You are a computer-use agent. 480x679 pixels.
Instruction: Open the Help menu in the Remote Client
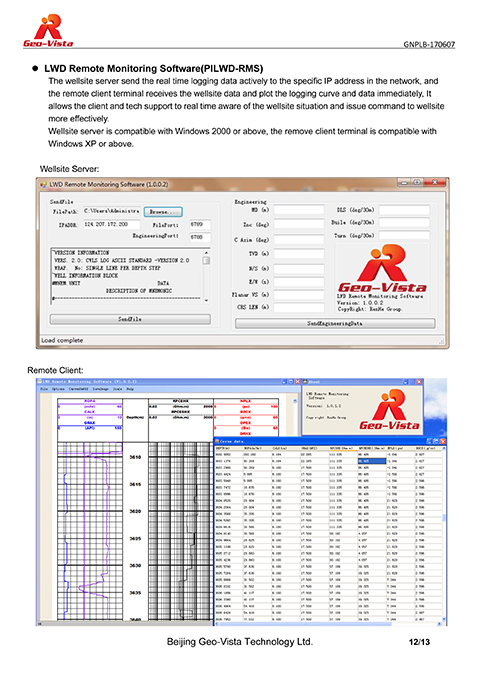point(130,389)
